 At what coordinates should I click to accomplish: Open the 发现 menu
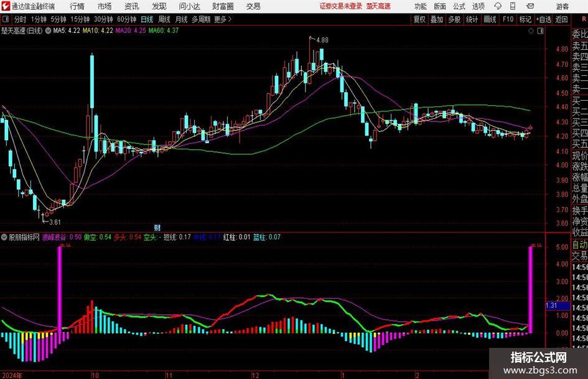tap(159, 6)
